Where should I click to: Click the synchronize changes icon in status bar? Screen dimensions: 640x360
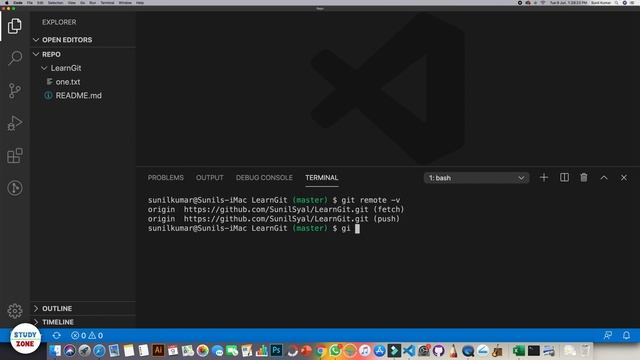coord(56,336)
